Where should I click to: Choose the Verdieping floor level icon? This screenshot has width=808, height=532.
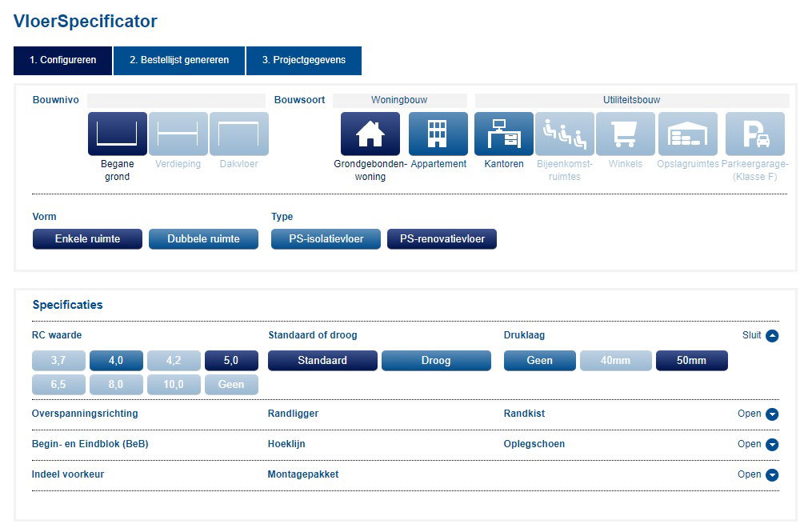[178, 134]
